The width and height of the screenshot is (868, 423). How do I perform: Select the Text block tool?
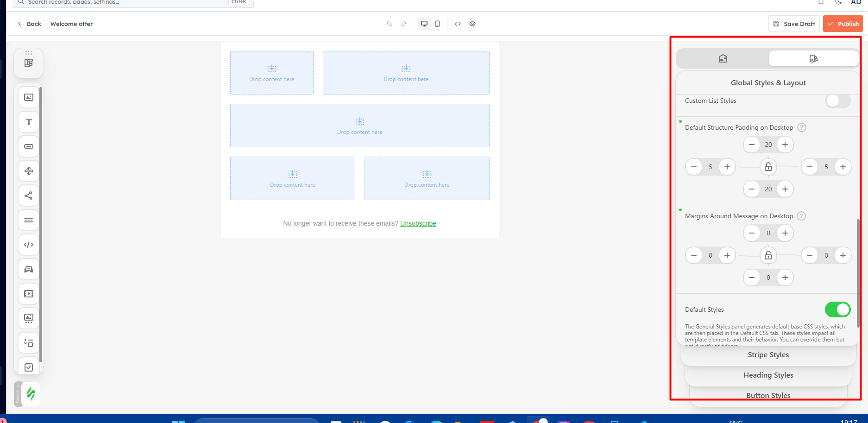click(29, 122)
